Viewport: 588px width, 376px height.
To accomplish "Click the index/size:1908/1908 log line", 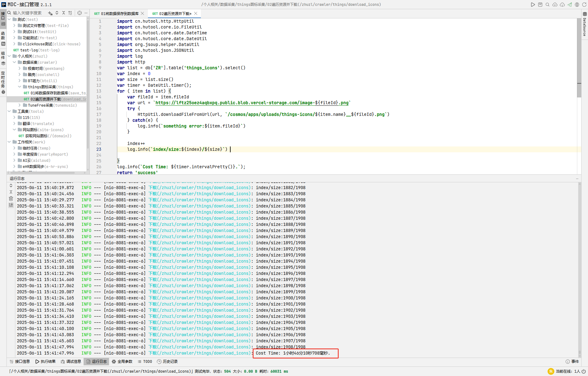I will click(161, 347).
